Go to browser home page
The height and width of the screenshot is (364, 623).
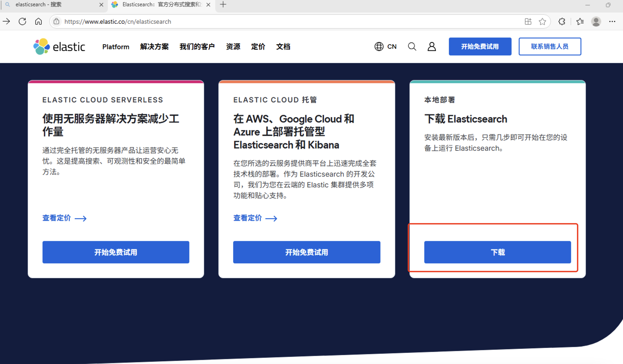pyautogui.click(x=38, y=21)
